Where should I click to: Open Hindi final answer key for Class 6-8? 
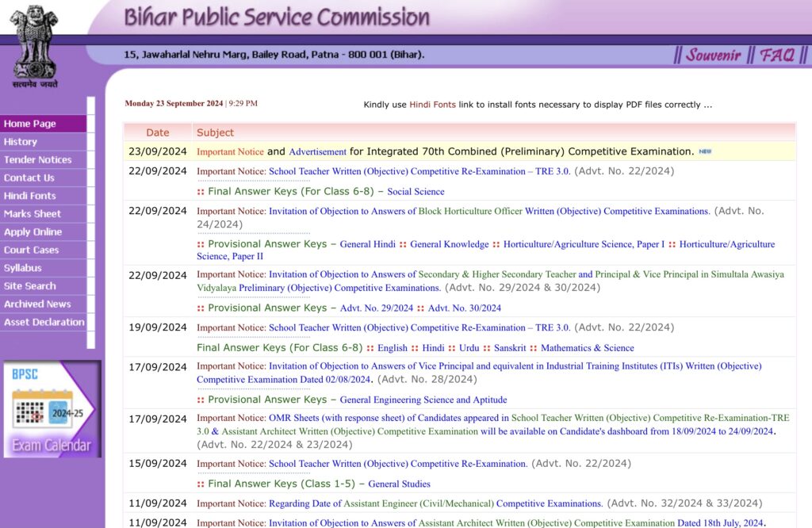tap(433, 348)
